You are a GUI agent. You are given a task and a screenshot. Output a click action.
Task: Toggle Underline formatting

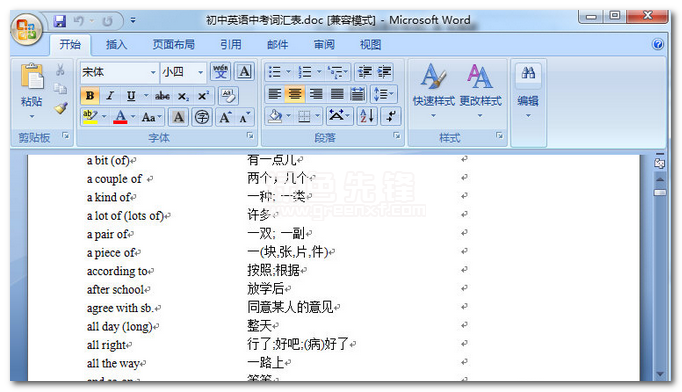click(x=130, y=96)
